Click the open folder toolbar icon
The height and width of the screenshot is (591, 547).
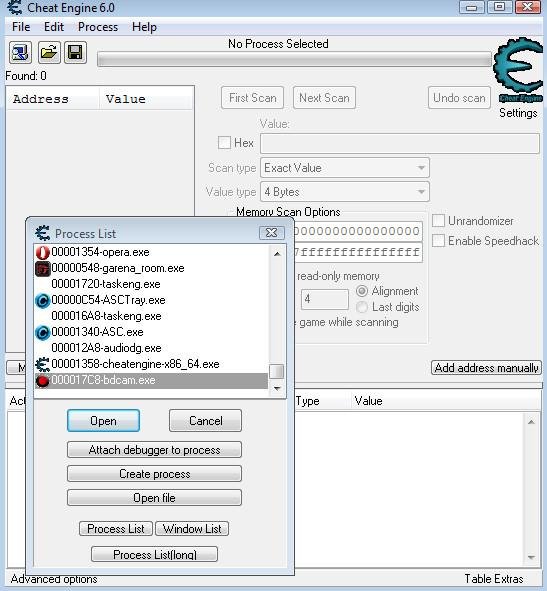click(x=49, y=52)
